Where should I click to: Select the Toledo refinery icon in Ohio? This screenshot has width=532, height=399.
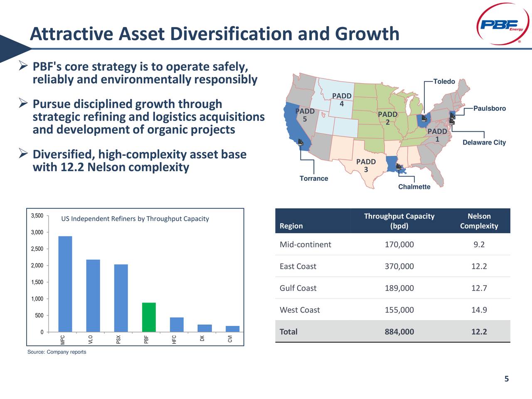[x=424, y=119]
